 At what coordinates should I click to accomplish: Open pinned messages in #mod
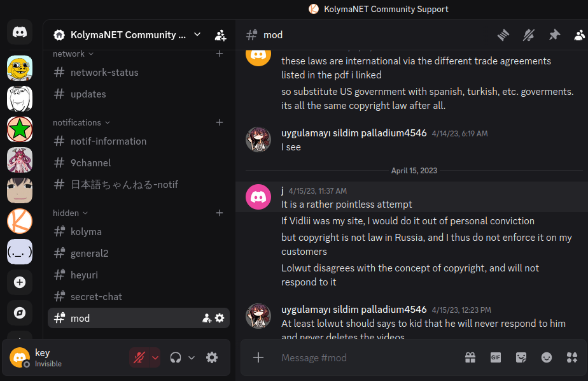point(554,35)
